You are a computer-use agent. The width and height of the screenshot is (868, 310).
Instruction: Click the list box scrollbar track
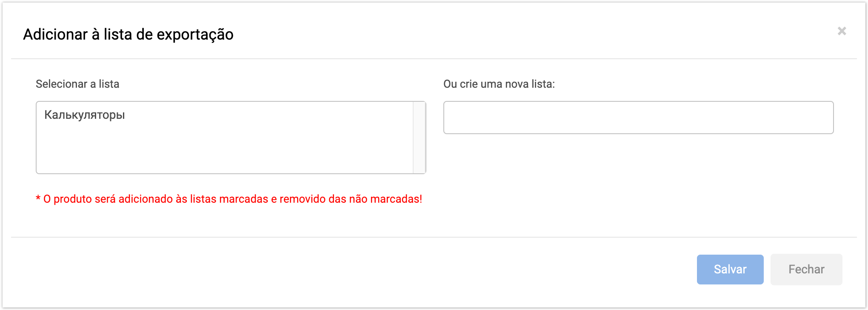tap(419, 137)
